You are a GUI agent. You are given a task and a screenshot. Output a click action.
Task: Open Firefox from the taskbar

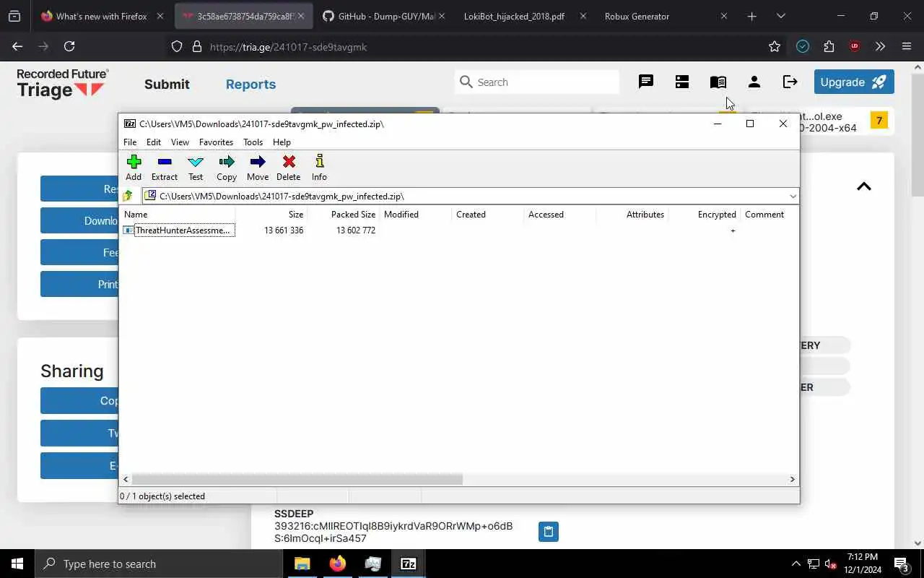[338, 564]
